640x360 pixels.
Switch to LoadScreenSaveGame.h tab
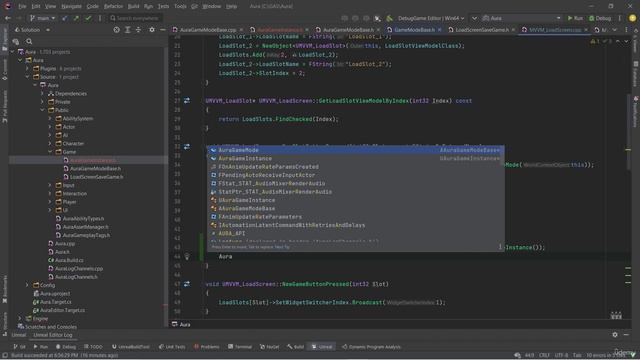point(482,30)
